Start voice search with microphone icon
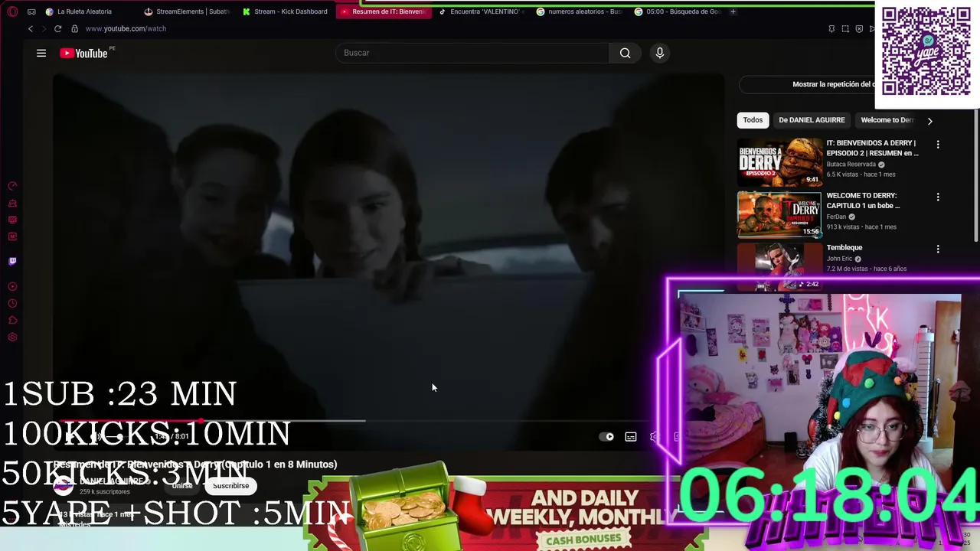 [x=660, y=53]
